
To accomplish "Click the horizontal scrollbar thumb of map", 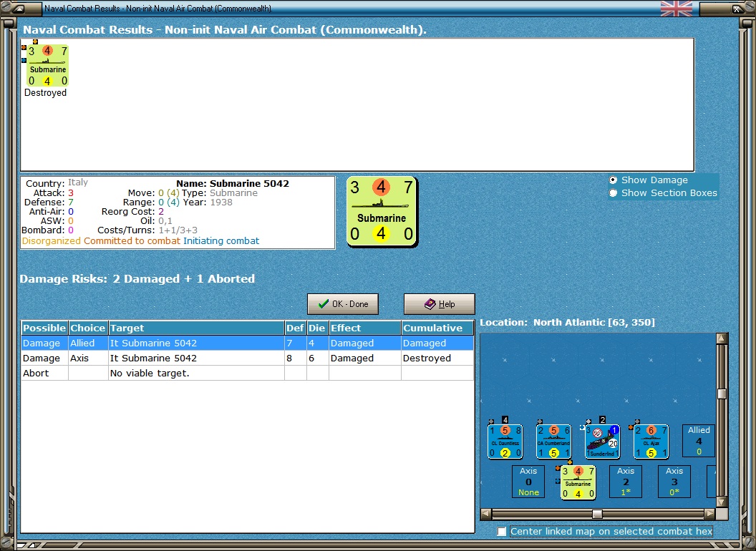I will click(x=597, y=514).
